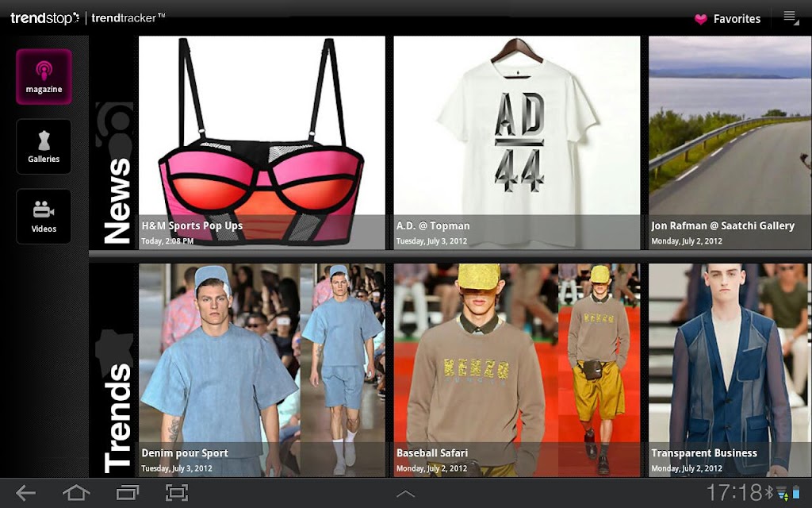This screenshot has height=508, width=812.
Task: Tap the 17:18 clock in status bar
Action: pyautogui.click(x=734, y=492)
